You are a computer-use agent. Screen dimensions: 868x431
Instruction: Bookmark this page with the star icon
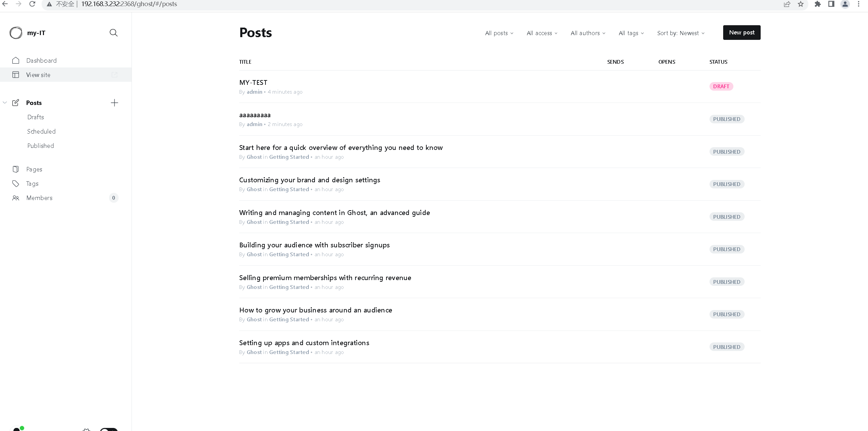point(801,4)
